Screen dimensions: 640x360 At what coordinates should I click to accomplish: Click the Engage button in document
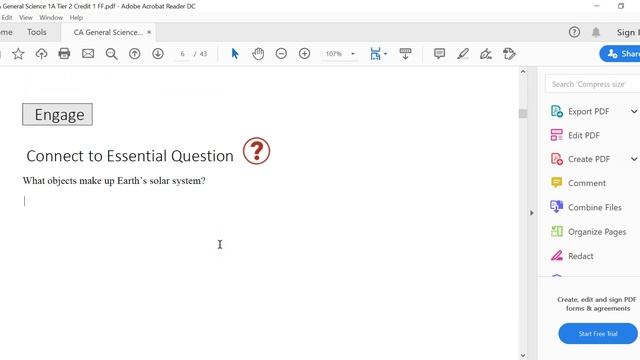tap(58, 114)
